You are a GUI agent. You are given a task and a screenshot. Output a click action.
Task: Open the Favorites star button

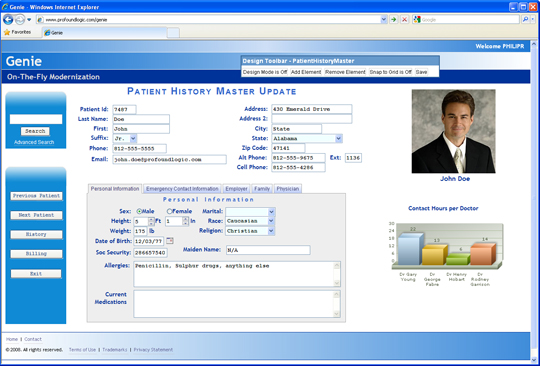tap(18, 32)
